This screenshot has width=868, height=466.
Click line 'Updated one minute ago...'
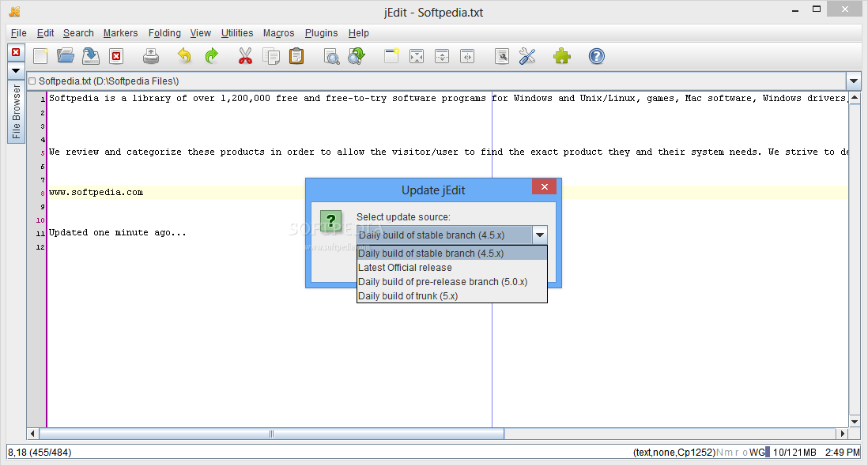pos(117,233)
